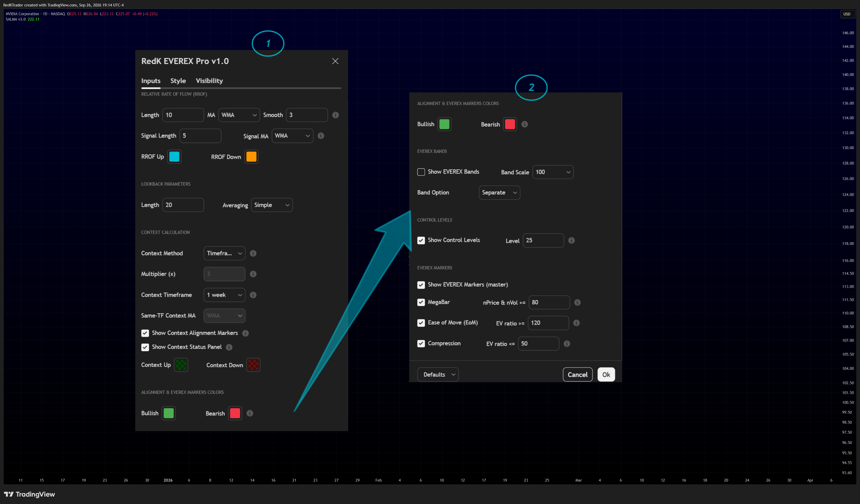Switch to the Style tab
The width and height of the screenshot is (860, 504).
(x=178, y=81)
